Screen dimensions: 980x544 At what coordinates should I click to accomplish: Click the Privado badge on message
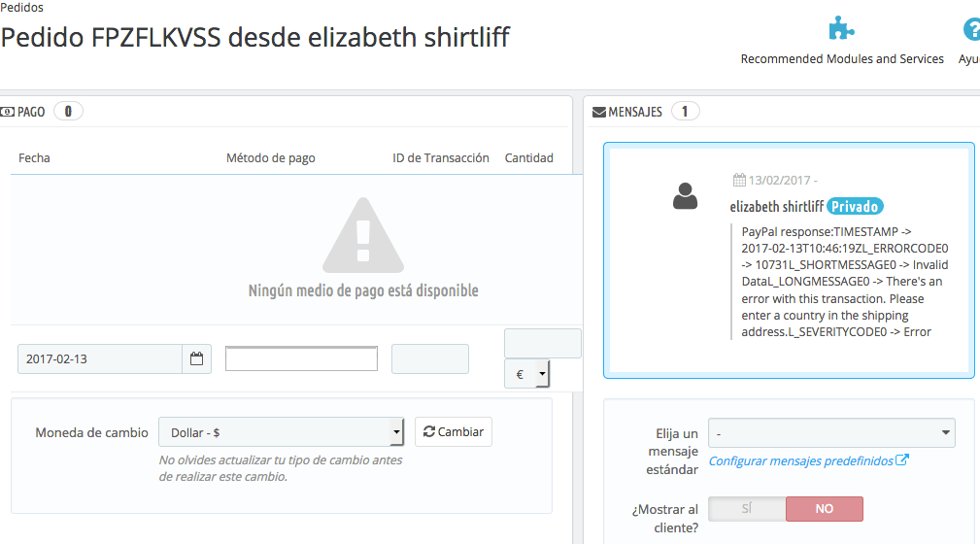(x=855, y=206)
